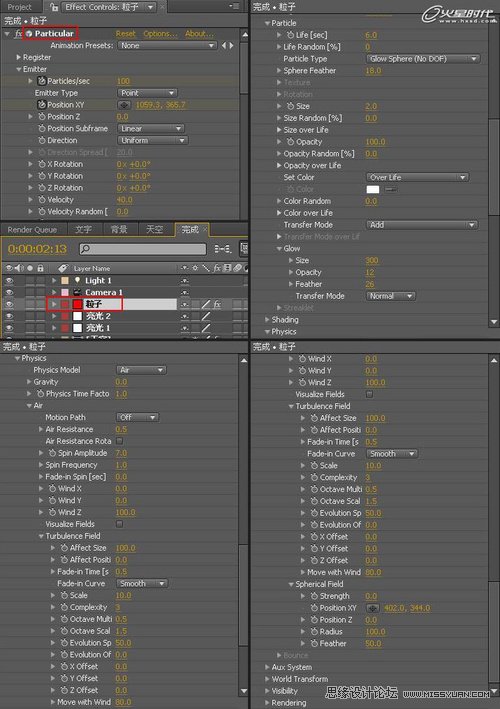Click Reset for Particular effect

click(x=125, y=33)
